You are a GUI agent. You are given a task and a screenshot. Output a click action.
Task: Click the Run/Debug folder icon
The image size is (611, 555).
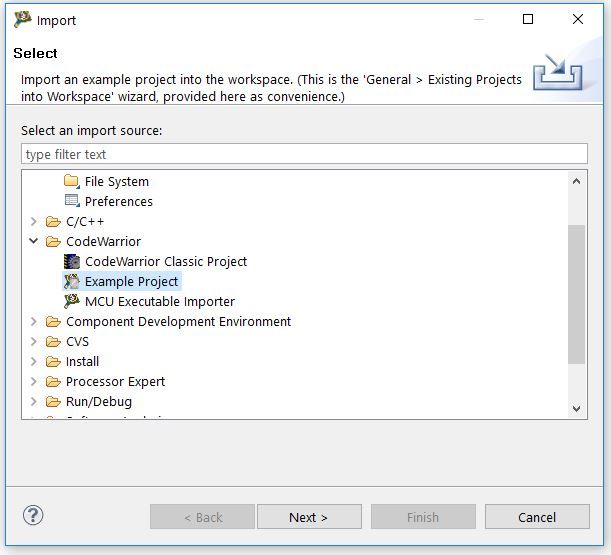[x=53, y=401]
